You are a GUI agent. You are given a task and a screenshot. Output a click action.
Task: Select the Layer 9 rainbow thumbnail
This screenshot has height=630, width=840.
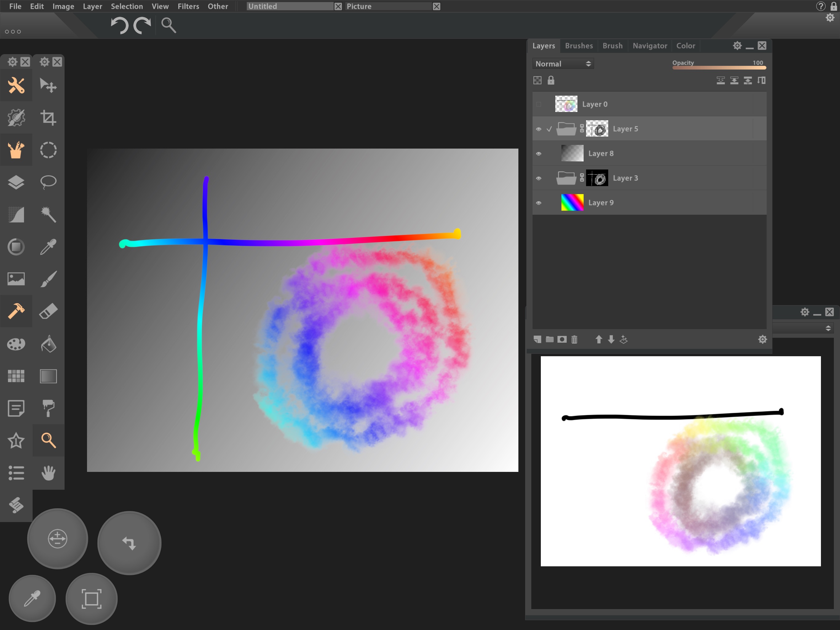point(572,202)
